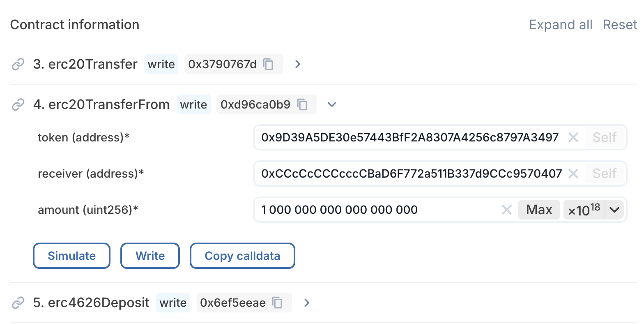
Task: Click Copy calldata button
Action: tap(242, 256)
